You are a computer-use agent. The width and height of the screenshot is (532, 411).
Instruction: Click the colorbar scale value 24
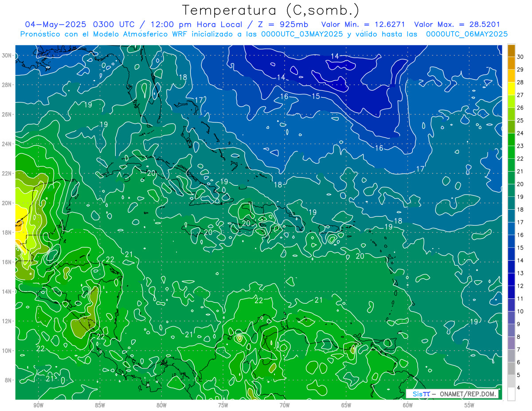pyautogui.click(x=520, y=133)
